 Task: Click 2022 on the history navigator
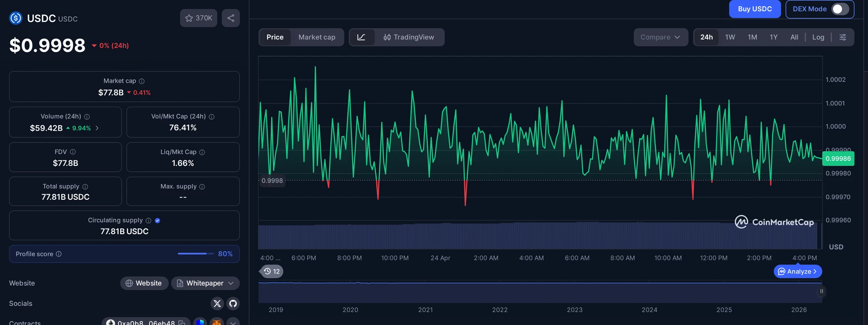(x=500, y=310)
